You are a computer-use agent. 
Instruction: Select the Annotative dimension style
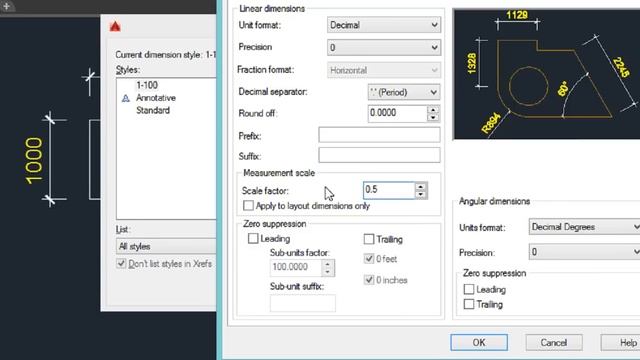tap(156, 98)
